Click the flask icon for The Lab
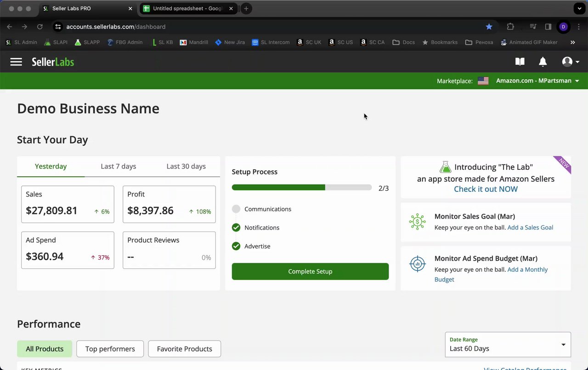Image resolution: width=588 pixels, height=370 pixels. [x=445, y=167]
